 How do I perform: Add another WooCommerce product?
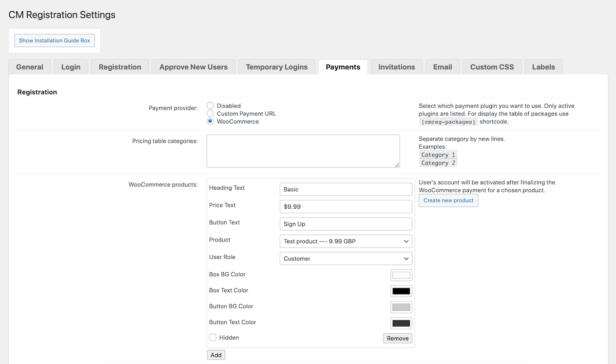click(x=216, y=355)
